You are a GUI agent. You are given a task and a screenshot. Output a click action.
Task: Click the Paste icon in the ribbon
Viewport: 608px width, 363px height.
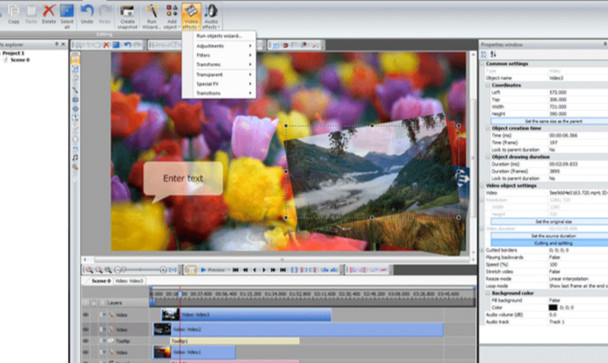[x=31, y=14]
